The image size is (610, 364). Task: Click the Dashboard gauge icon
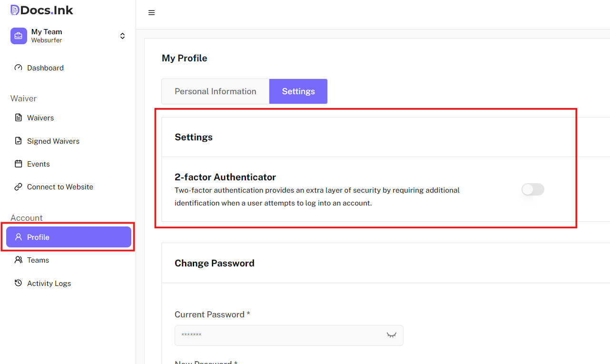[19, 68]
